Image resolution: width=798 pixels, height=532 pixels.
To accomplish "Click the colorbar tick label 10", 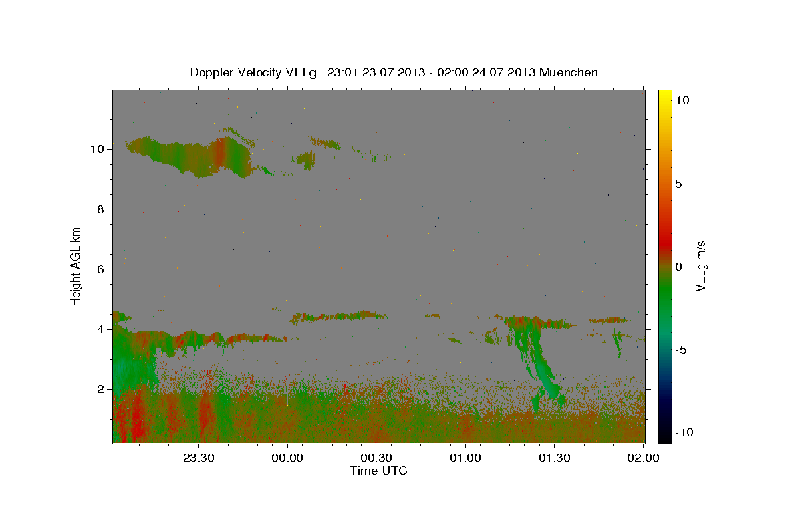I will coord(682,100).
